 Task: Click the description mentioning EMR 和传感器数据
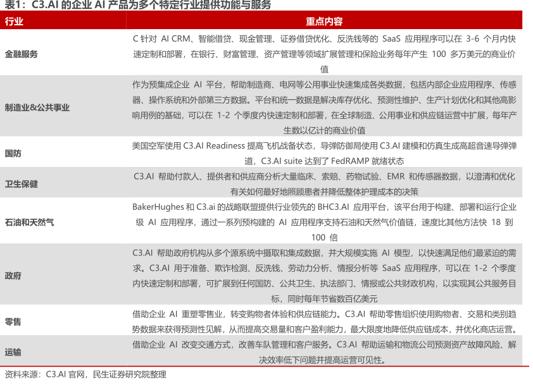(324, 184)
